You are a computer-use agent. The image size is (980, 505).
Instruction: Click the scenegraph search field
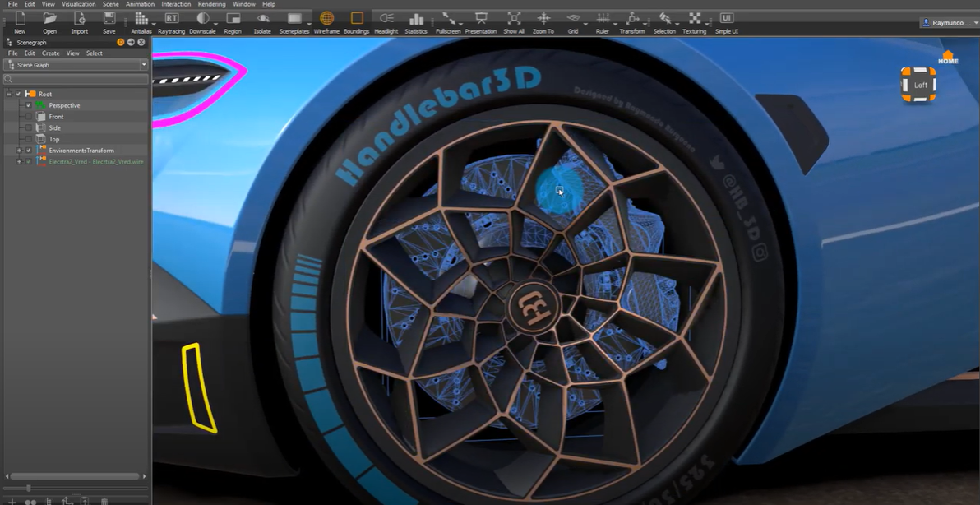[x=76, y=80]
